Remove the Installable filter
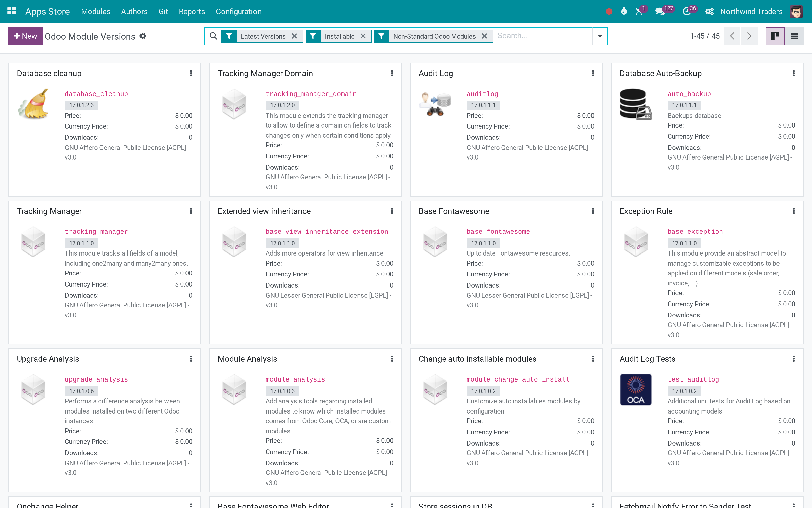812x508 pixels. tap(363, 36)
